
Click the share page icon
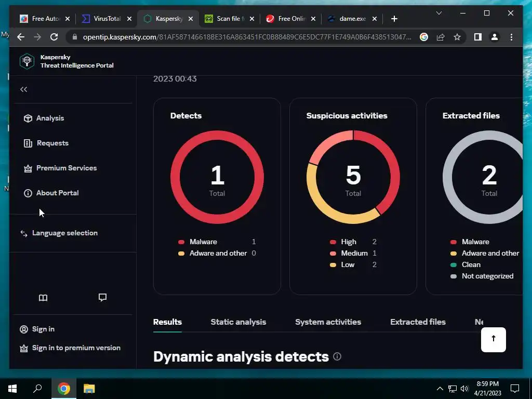click(x=441, y=37)
